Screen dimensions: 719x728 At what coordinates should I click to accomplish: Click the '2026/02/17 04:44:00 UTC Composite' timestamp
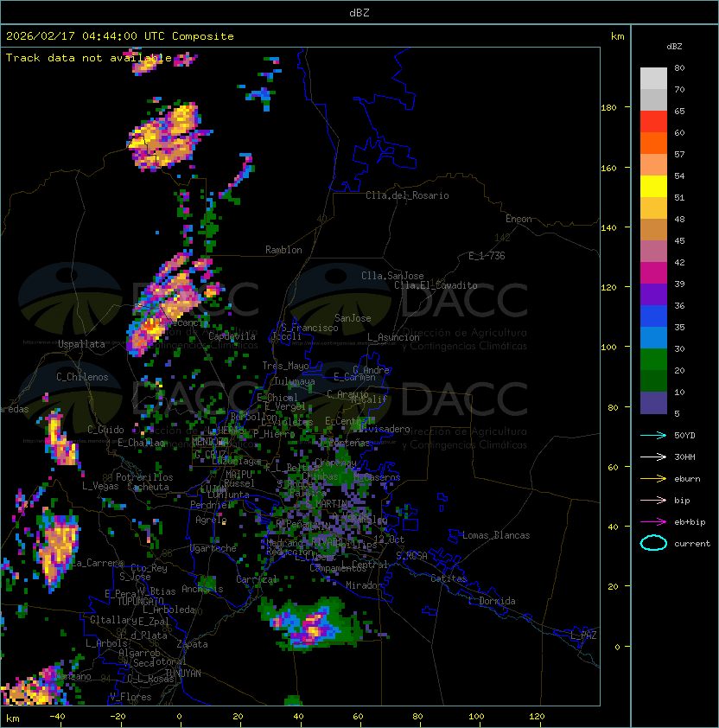(120, 36)
